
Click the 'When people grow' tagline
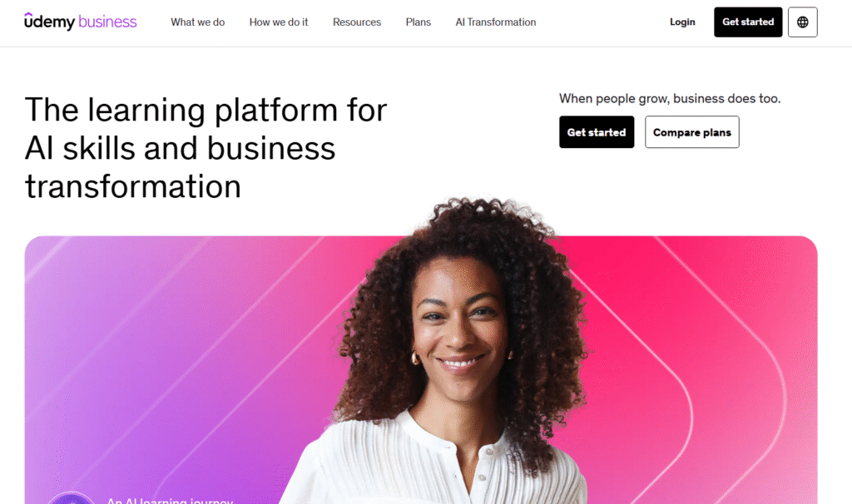(x=670, y=98)
